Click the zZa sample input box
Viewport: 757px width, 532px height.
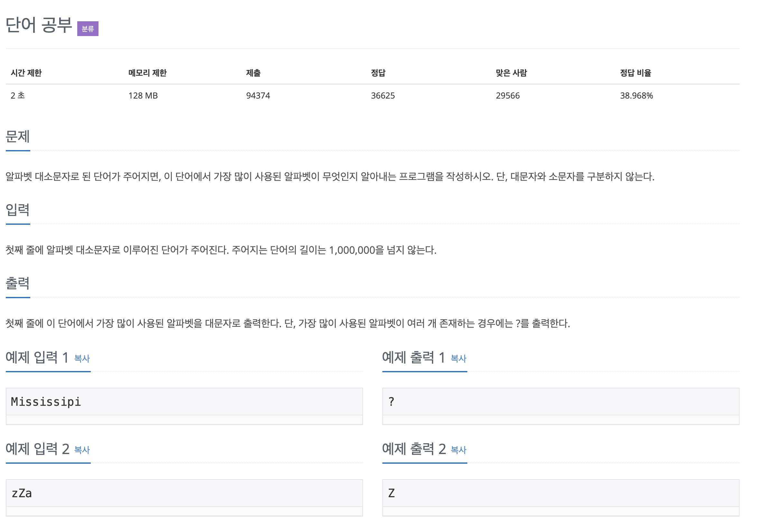[184, 493]
